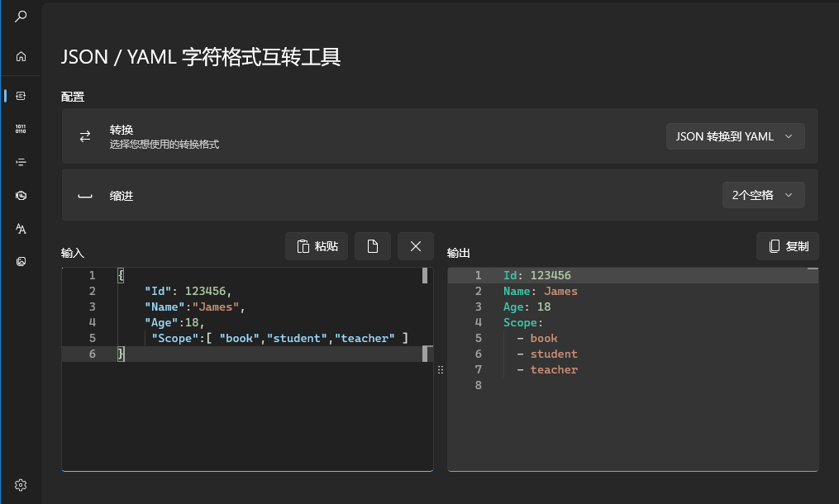Open the JSON 转换到 YAML dropdown

click(735, 136)
